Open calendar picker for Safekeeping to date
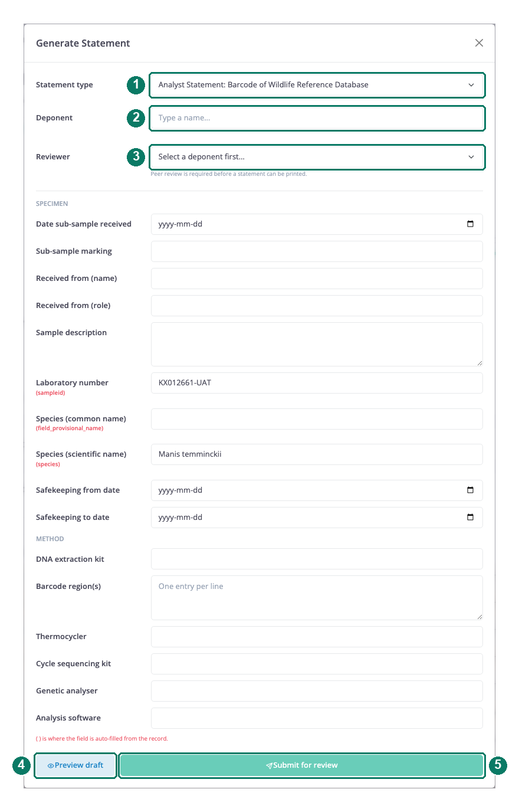The height and width of the screenshot is (812, 519). pyautogui.click(x=470, y=518)
